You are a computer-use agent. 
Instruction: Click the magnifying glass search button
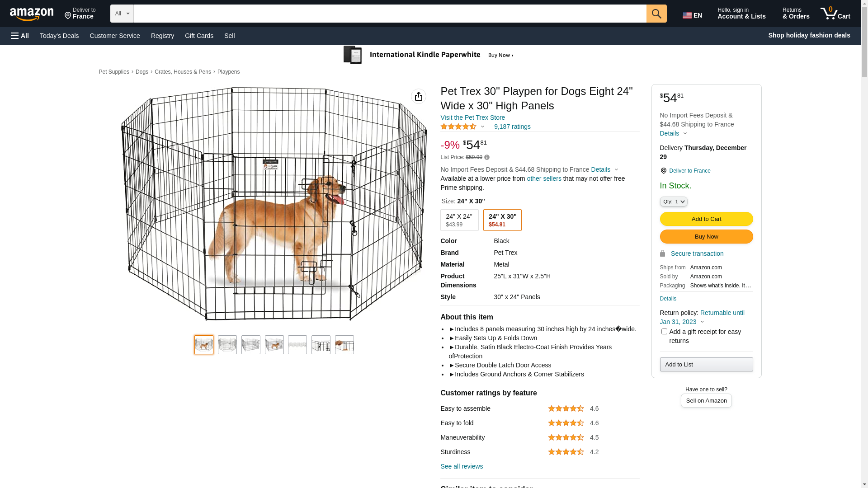(656, 14)
